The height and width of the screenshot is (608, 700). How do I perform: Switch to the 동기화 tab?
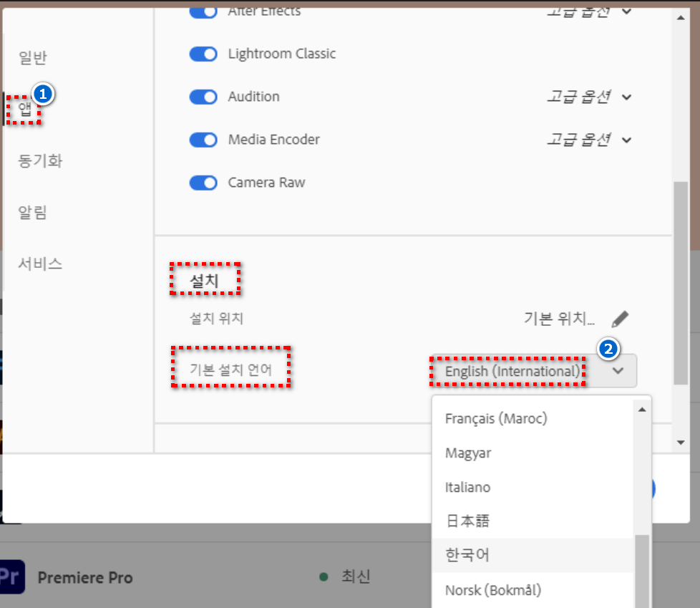pyautogui.click(x=40, y=161)
